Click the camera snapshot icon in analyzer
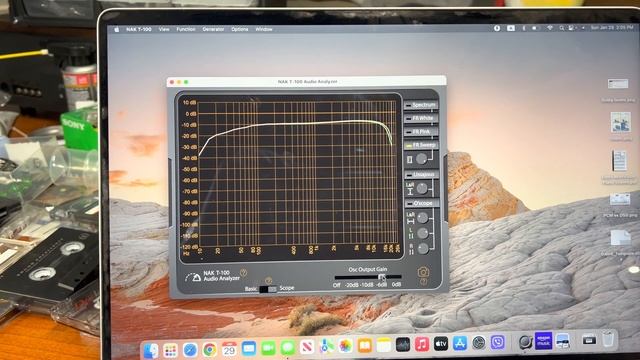 [x=423, y=272]
